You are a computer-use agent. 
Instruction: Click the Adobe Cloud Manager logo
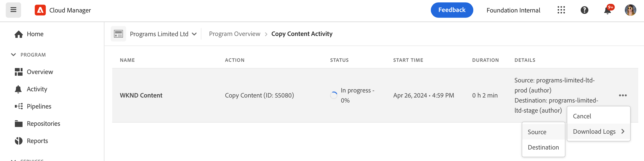coord(40,10)
